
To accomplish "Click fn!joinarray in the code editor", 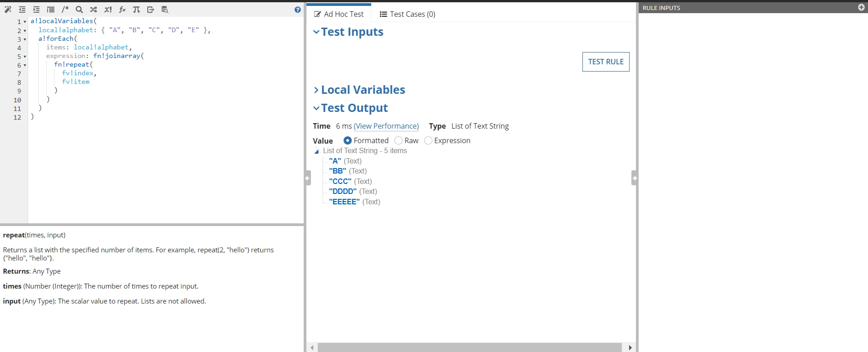I will coord(116,56).
